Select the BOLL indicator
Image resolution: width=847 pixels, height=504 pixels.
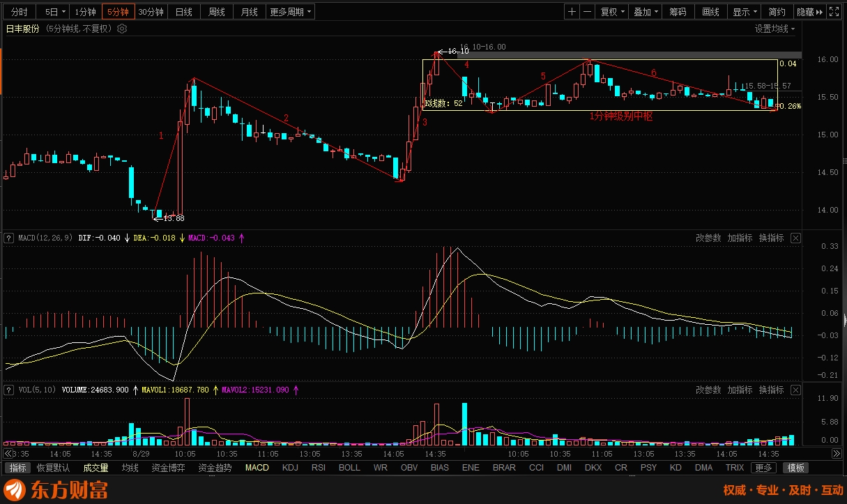click(350, 468)
